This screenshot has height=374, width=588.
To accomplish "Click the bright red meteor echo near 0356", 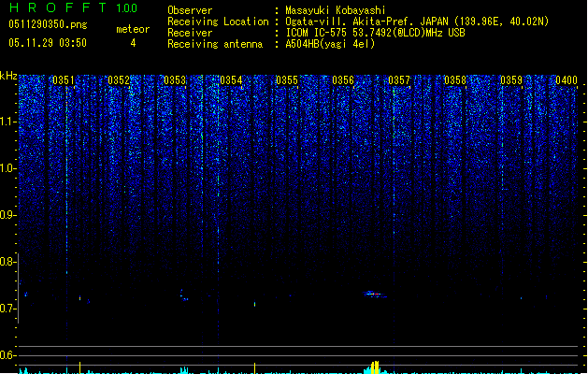I will [x=374, y=295].
